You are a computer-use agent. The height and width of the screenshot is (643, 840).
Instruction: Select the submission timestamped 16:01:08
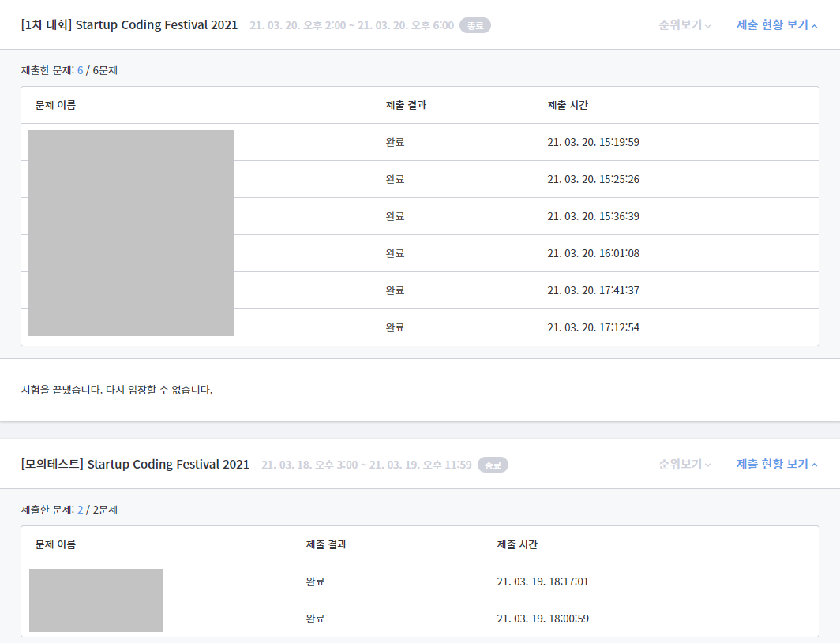click(x=593, y=253)
